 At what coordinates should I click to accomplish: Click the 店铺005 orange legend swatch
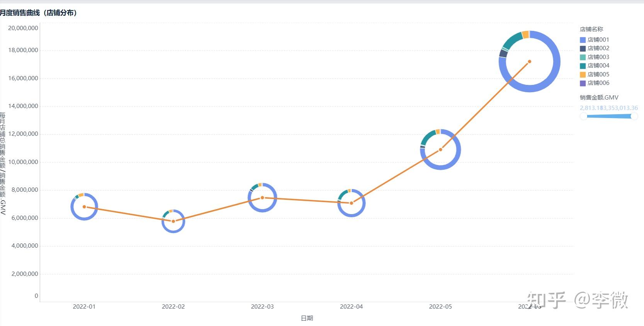click(x=583, y=74)
